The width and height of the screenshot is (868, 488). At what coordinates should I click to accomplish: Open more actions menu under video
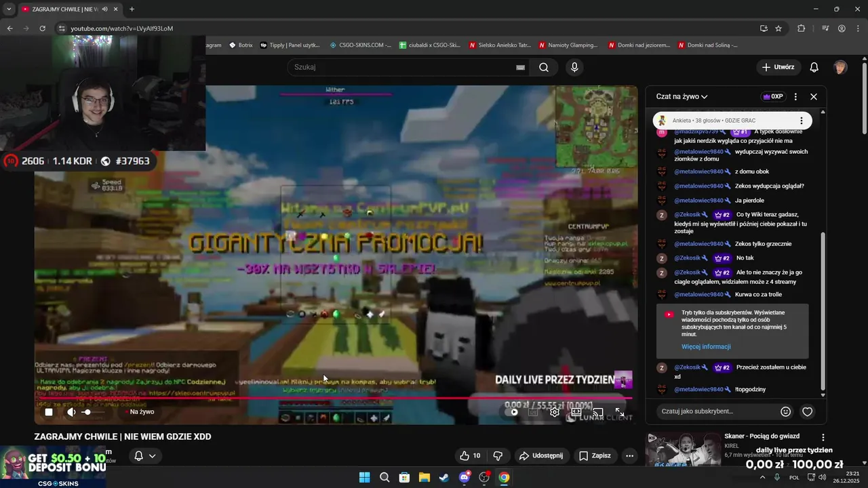click(629, 455)
